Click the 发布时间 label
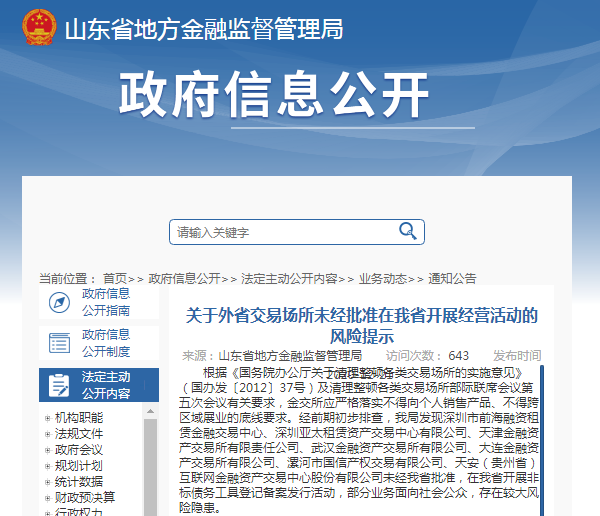Screen dimensions: 600x516 (x=517, y=356)
